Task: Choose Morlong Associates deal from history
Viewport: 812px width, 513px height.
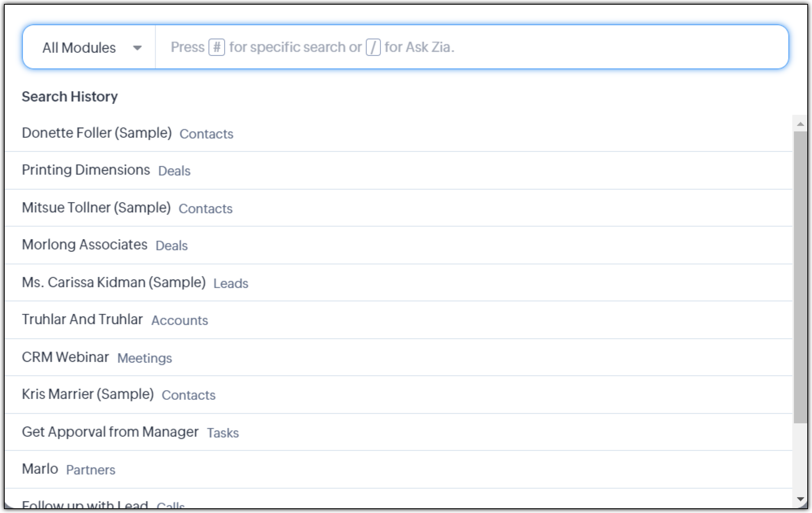Action: [x=85, y=245]
